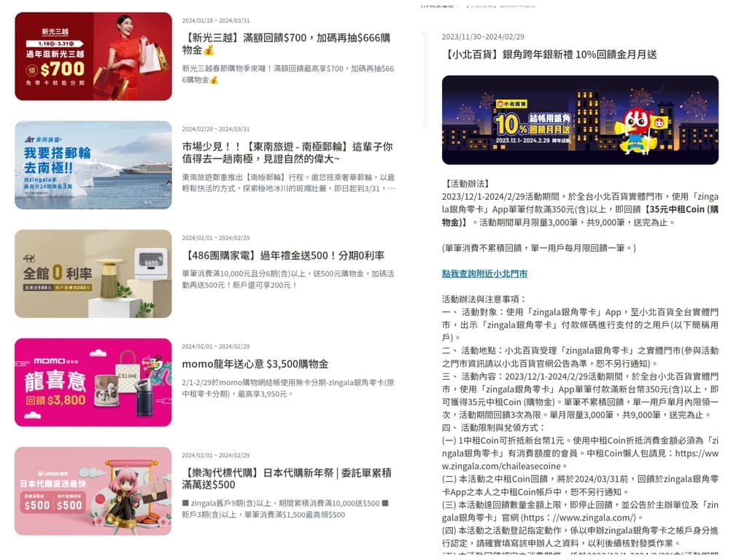The image size is (747, 560).
Task: Click the 四、活動限制與兌領方式 line
Action: click(x=493, y=427)
